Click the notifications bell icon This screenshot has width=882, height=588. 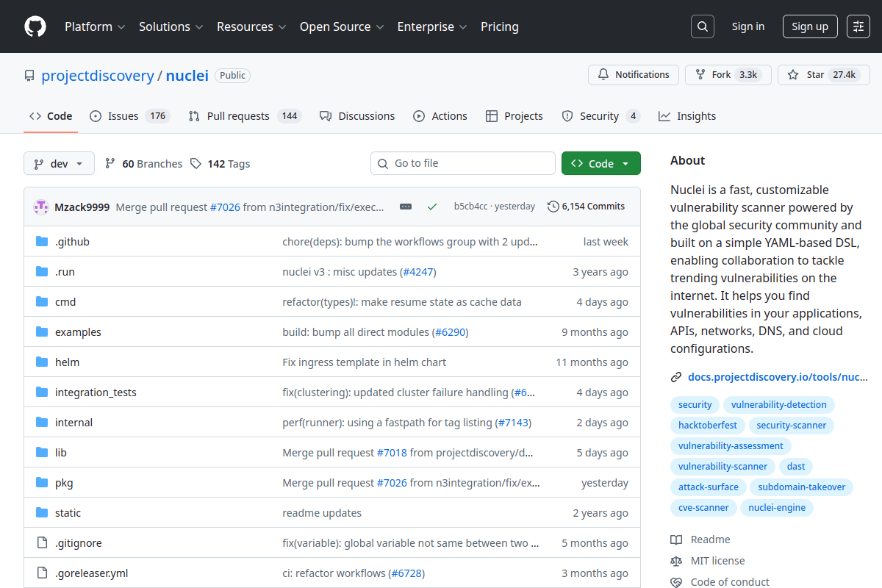point(602,74)
